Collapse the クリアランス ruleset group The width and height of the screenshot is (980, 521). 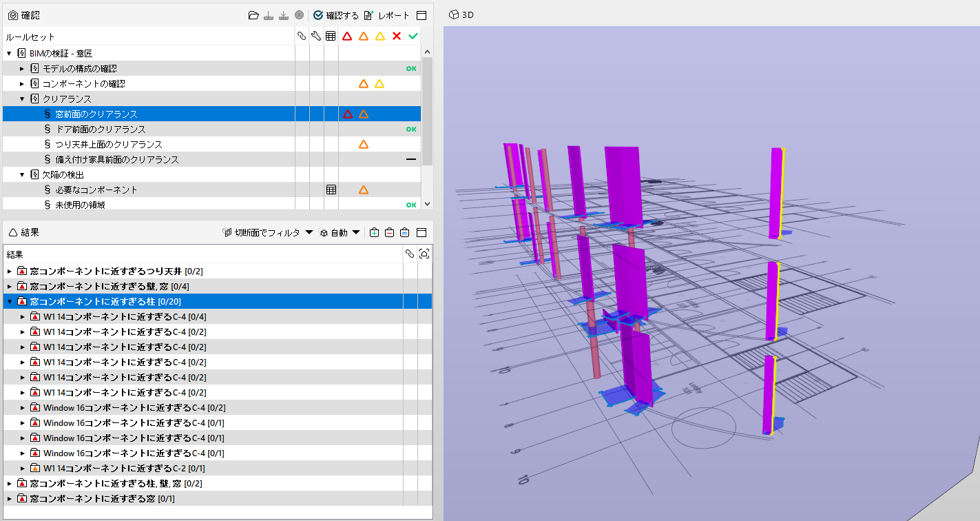(x=22, y=99)
